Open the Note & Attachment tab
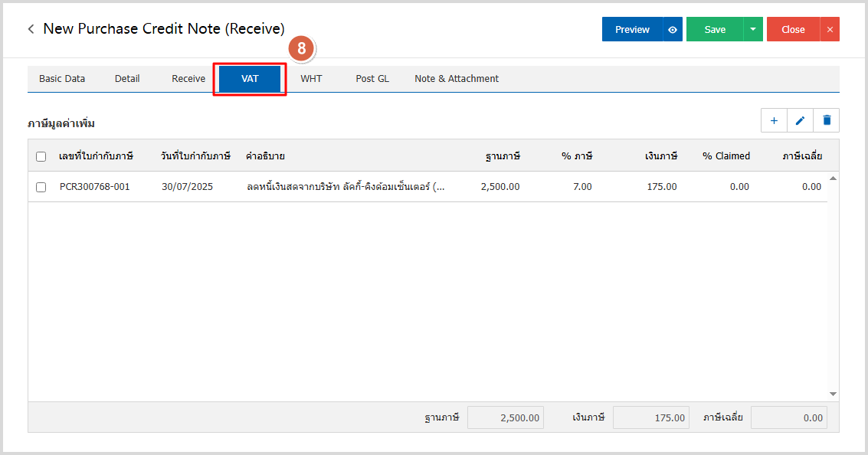The image size is (868, 455). (457, 79)
